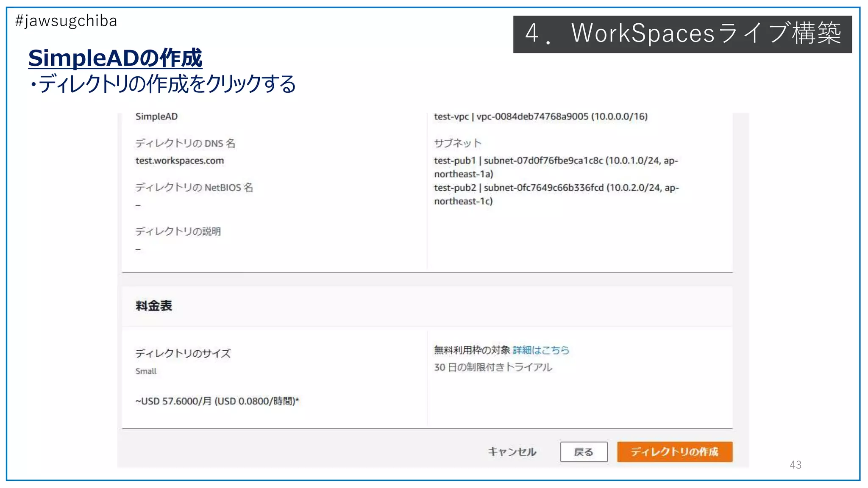The width and height of the screenshot is (868, 488).
Task: Select the test.workspaces.com DNS name text
Action: click(x=180, y=161)
